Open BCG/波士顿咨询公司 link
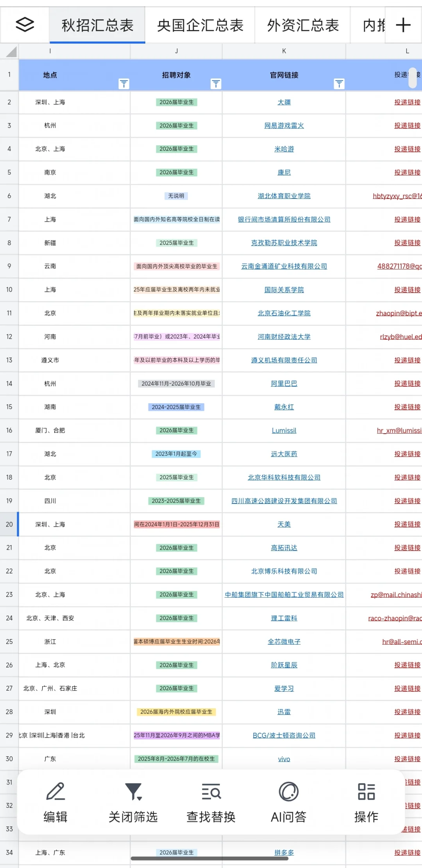 point(284,735)
